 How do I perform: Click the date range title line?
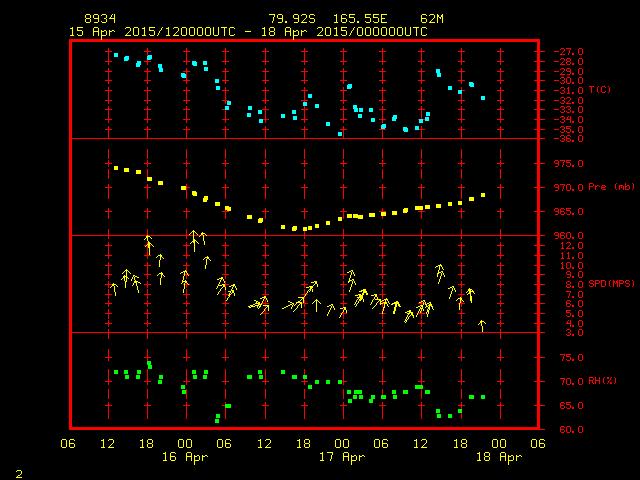(248, 32)
